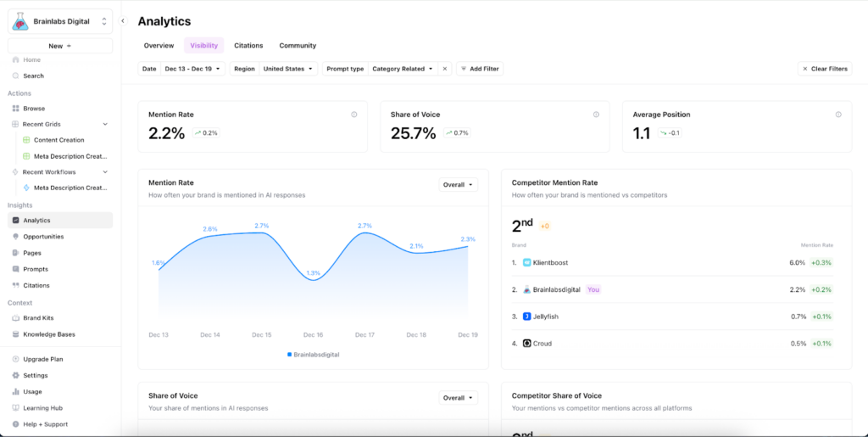The width and height of the screenshot is (868, 437).
Task: Collapse the sidebar with the arrow icon
Action: tap(123, 21)
